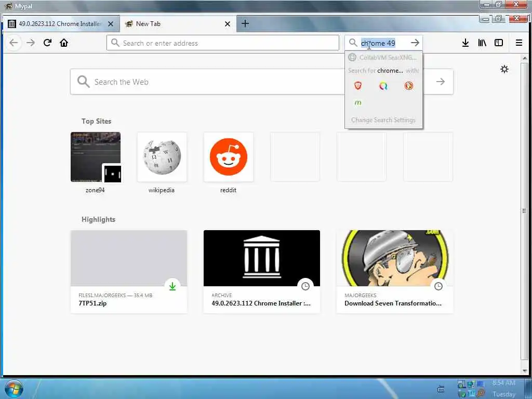The image size is (532, 399).
Task: Click the page scrollbar down arrow
Action: click(x=525, y=370)
